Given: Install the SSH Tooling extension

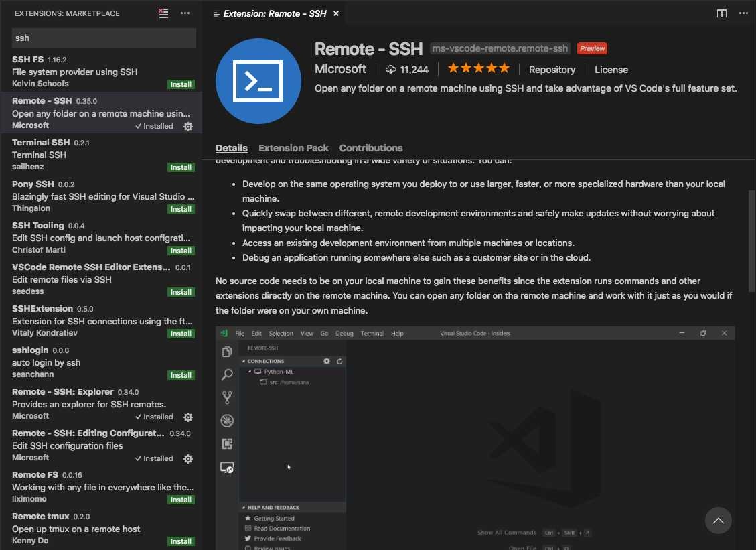Looking at the screenshot, I should 181,251.
